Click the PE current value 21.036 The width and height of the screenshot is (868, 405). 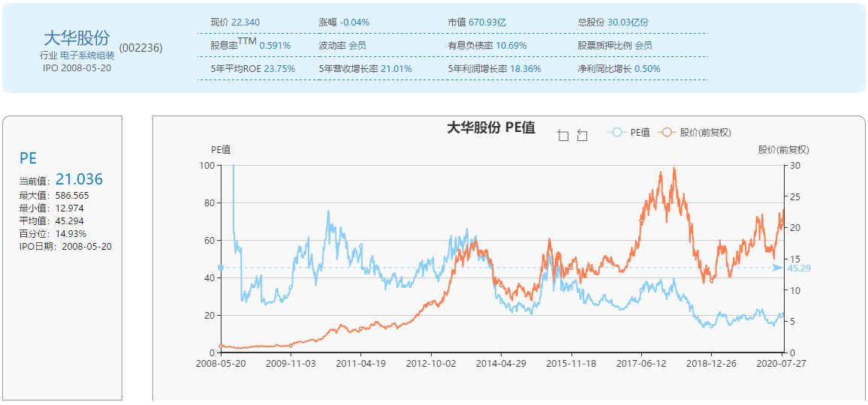tap(79, 179)
